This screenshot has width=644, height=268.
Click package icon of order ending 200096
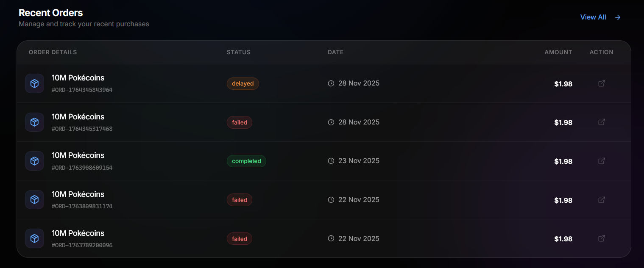pyautogui.click(x=34, y=238)
